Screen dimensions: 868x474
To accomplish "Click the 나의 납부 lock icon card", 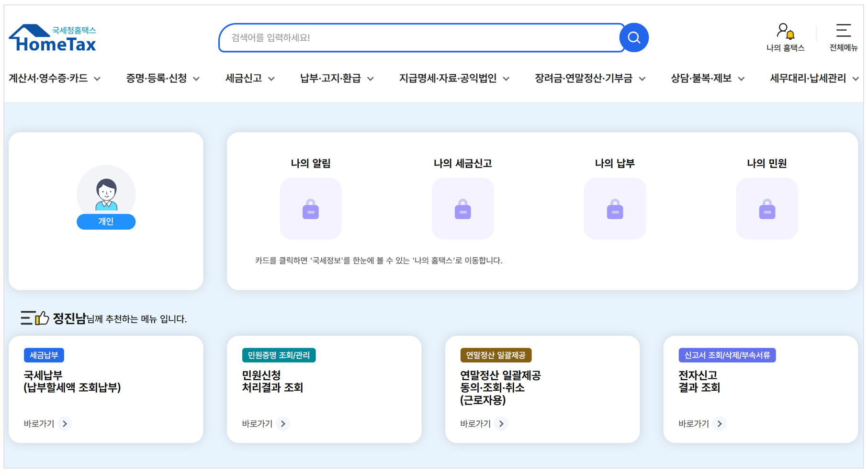I will click(615, 209).
